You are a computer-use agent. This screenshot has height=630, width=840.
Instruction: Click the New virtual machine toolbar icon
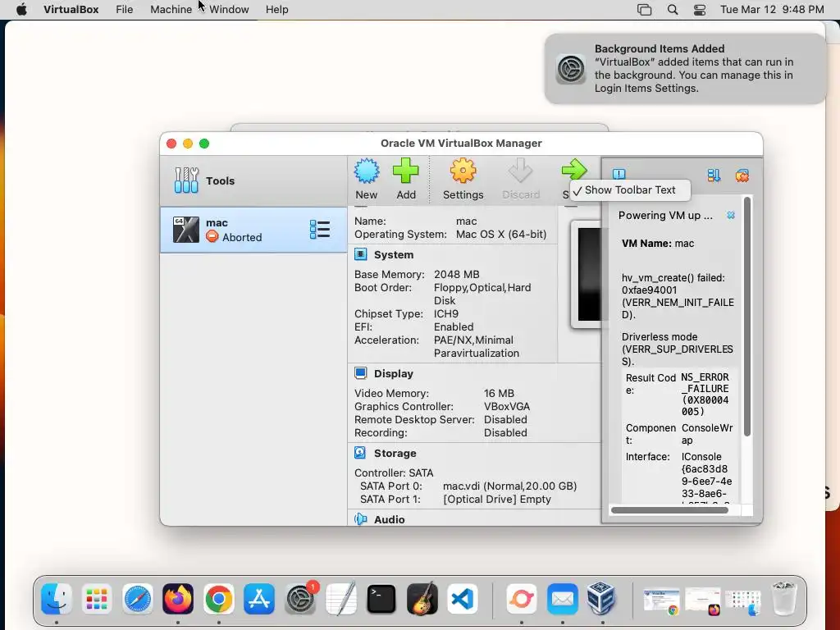[x=367, y=171]
